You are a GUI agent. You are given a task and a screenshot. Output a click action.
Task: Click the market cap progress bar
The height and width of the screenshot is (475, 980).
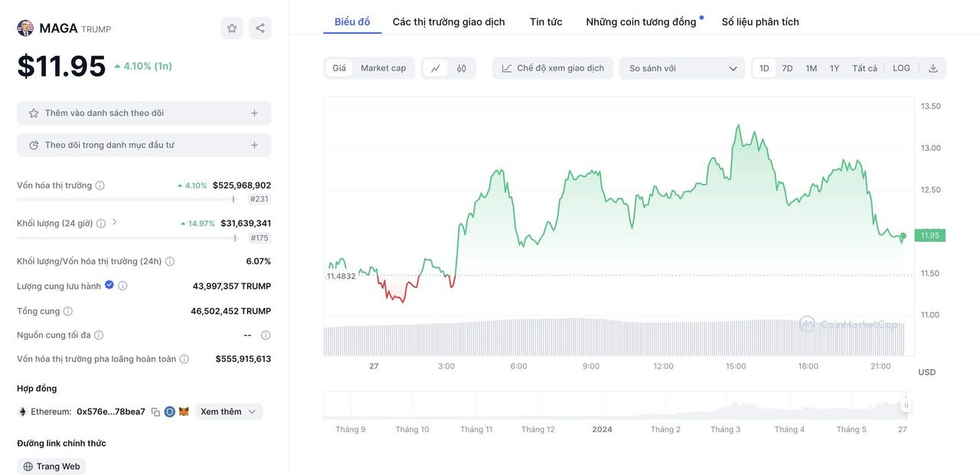pos(127,199)
